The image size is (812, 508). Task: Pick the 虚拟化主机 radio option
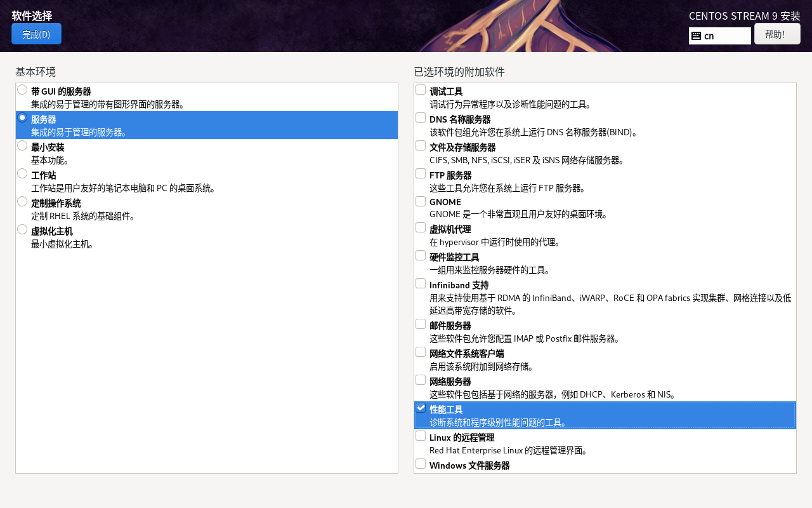click(x=22, y=229)
